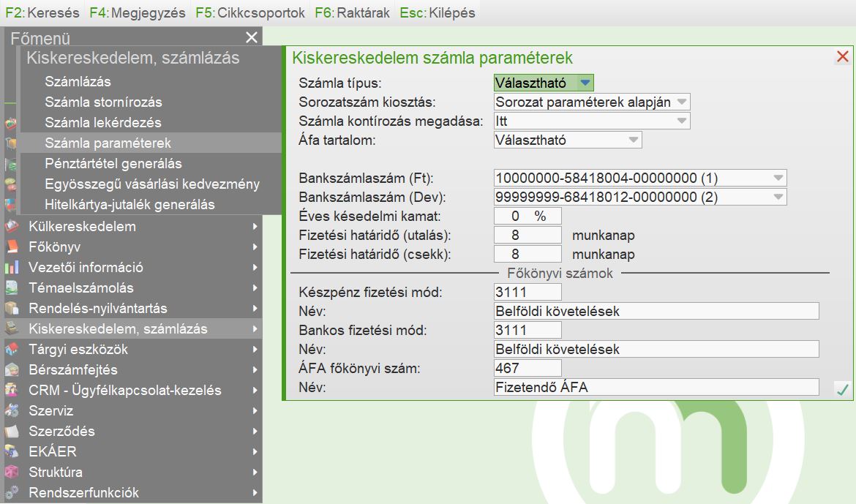Click F6: Raktárak shortcut
Image resolution: width=856 pixels, height=504 pixels.
[352, 12]
